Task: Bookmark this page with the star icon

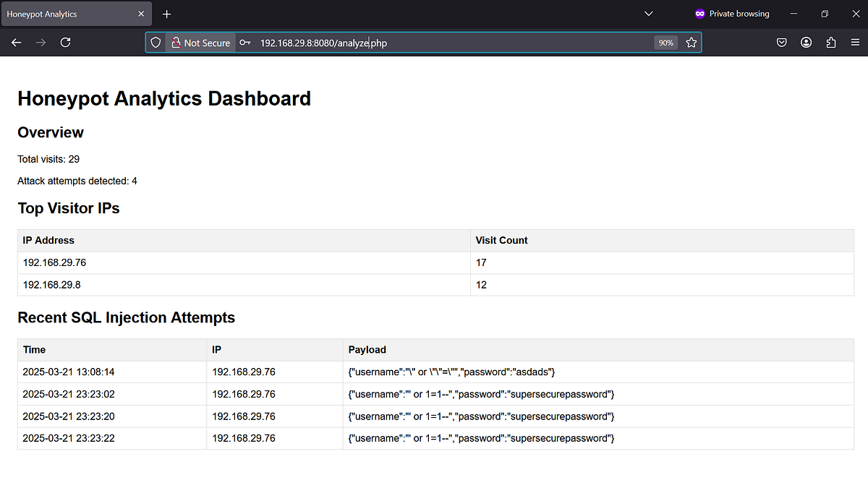Action: click(692, 43)
